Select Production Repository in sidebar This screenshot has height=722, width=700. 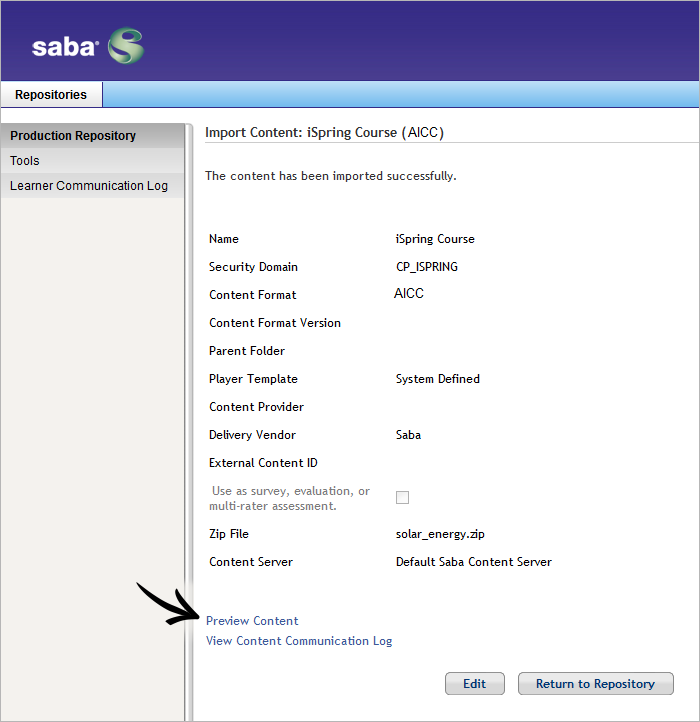point(93,136)
